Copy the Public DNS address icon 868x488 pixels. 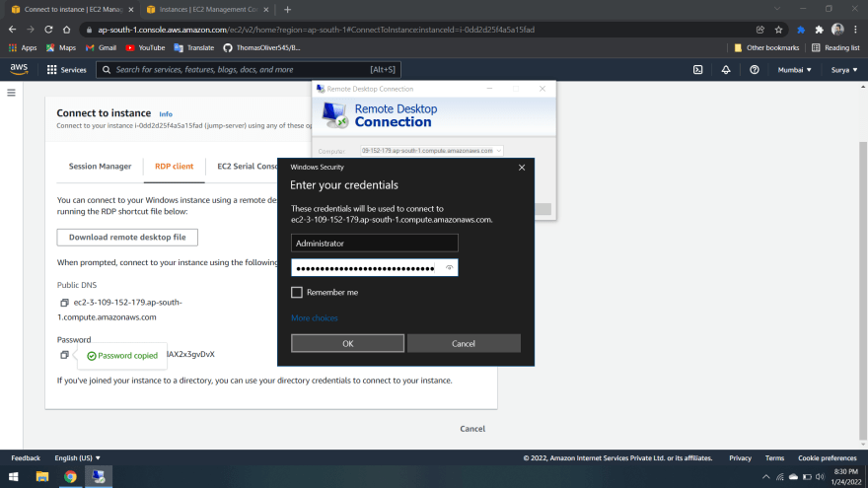64,303
